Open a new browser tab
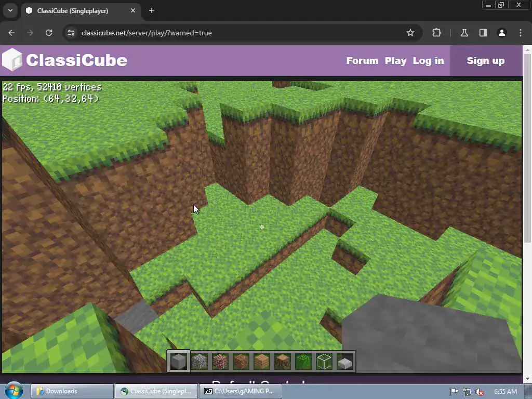 (152, 11)
